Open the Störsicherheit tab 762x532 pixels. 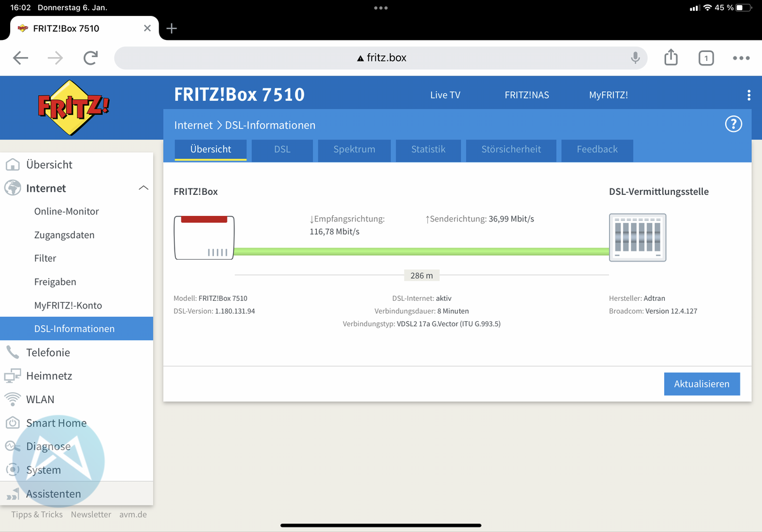coord(511,150)
